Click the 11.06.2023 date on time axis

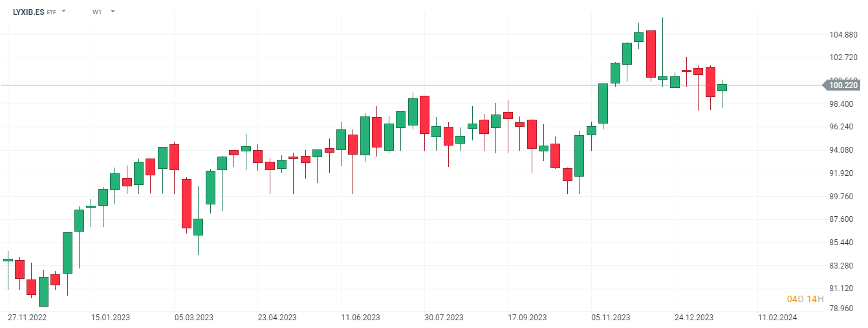pos(361,318)
